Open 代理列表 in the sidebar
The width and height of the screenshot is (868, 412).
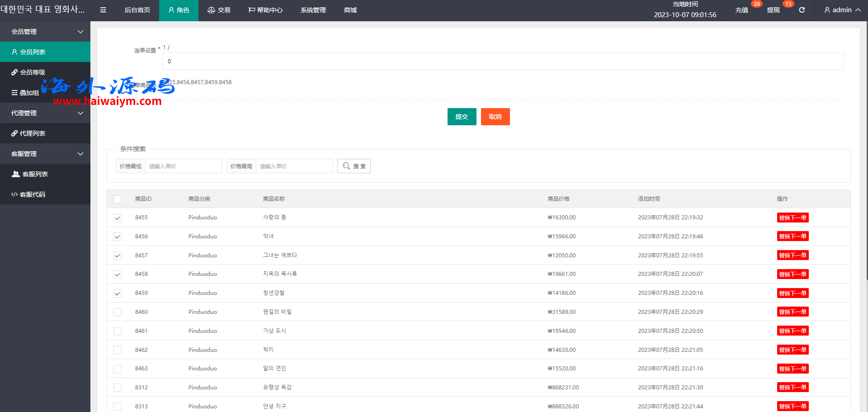(33, 133)
